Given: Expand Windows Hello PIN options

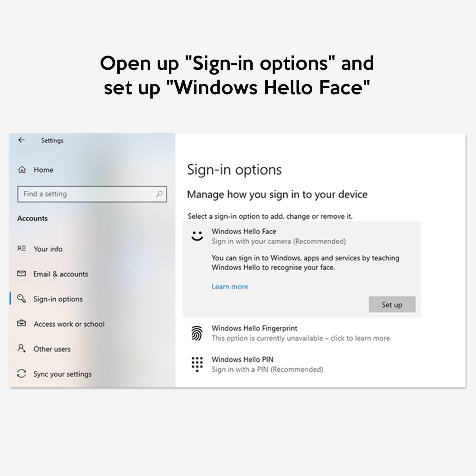Looking at the screenshot, I should (243, 360).
